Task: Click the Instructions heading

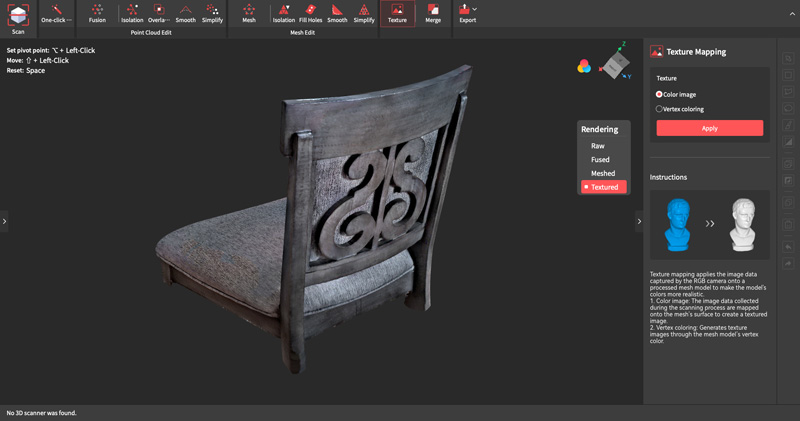Action: point(668,177)
